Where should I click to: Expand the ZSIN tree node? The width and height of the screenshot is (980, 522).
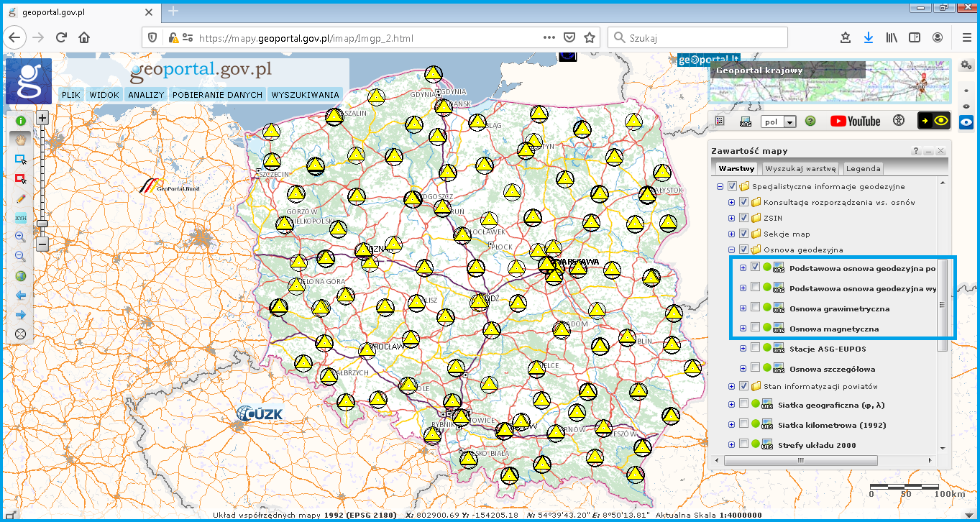click(x=732, y=218)
